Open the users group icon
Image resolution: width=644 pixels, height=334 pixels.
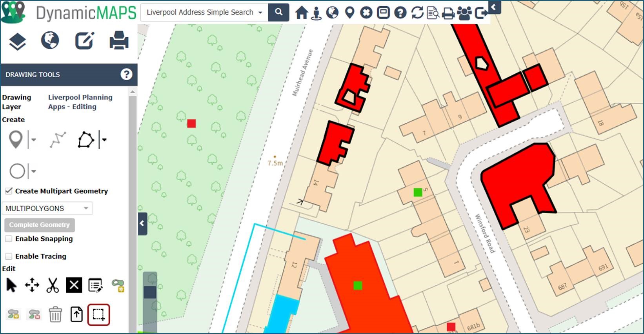pos(465,13)
